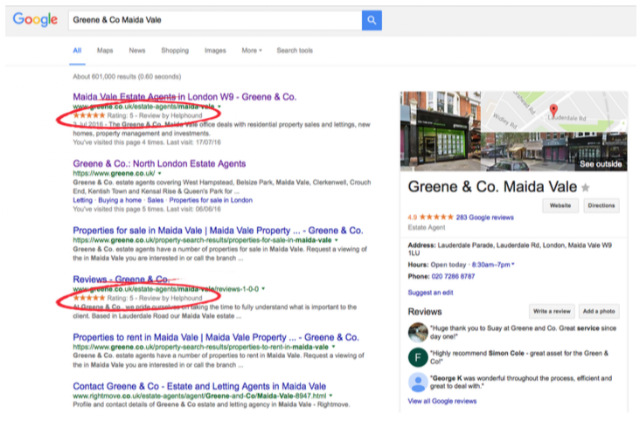The image size is (640, 421).
Task: Click the Add a photo button
Action: 599,311
